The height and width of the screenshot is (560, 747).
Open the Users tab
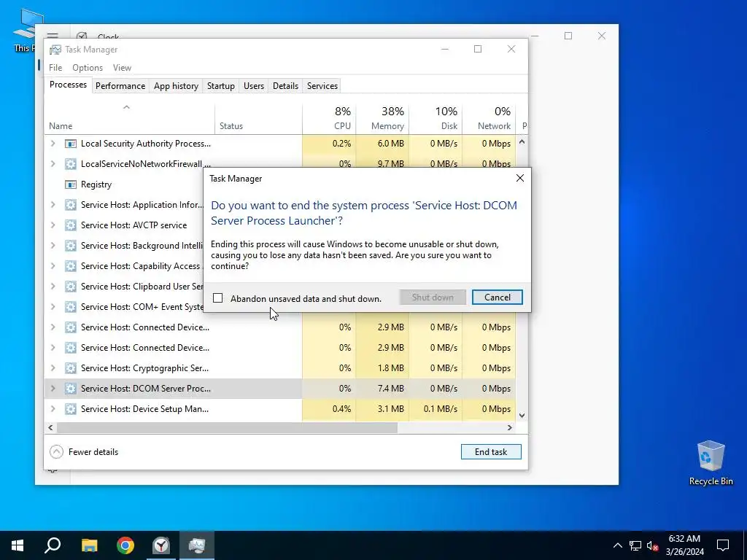point(253,86)
